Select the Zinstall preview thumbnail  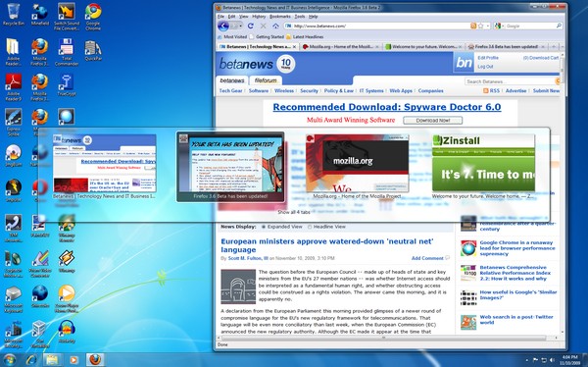[483, 167]
